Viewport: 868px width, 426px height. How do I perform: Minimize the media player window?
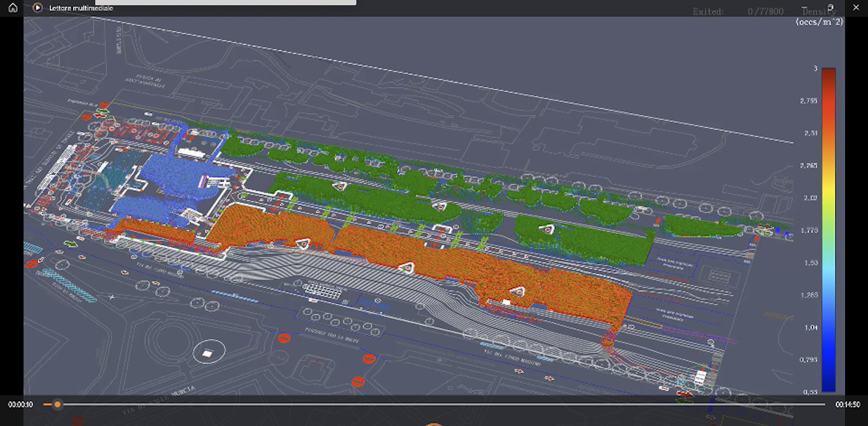[805, 8]
